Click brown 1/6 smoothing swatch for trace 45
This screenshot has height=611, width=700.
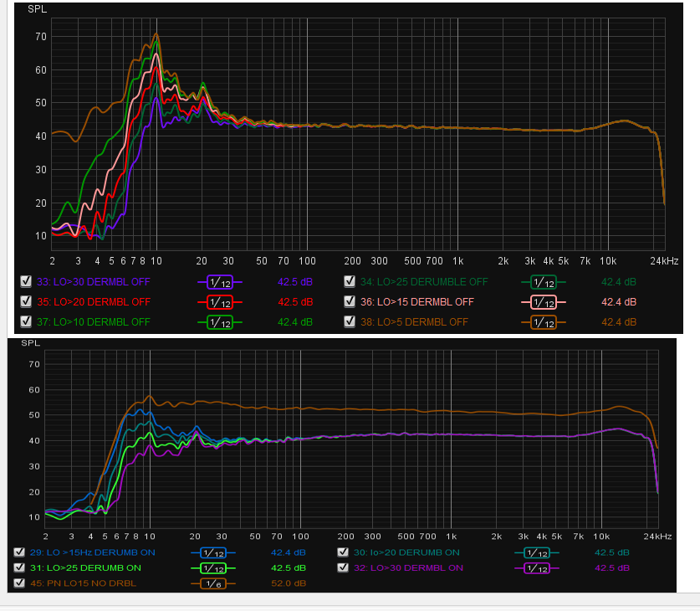(213, 583)
